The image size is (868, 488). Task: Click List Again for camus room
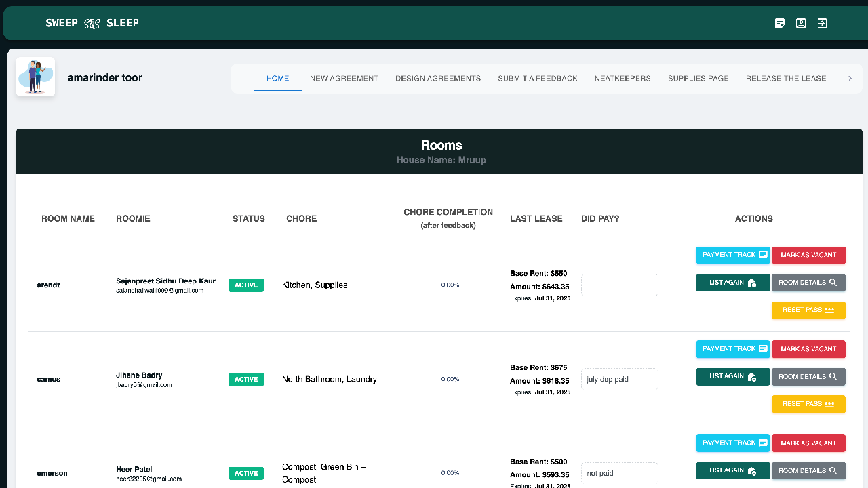pos(733,377)
